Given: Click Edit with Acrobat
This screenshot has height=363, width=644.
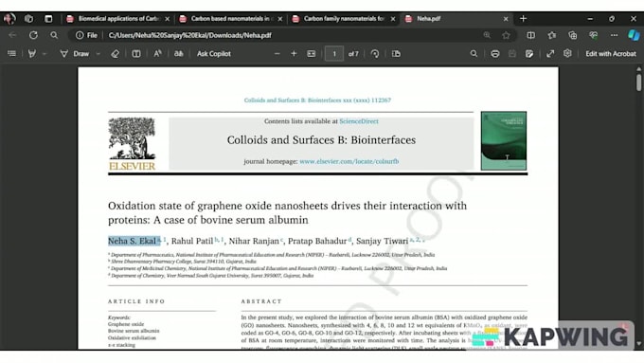Looking at the screenshot, I should [610, 54].
